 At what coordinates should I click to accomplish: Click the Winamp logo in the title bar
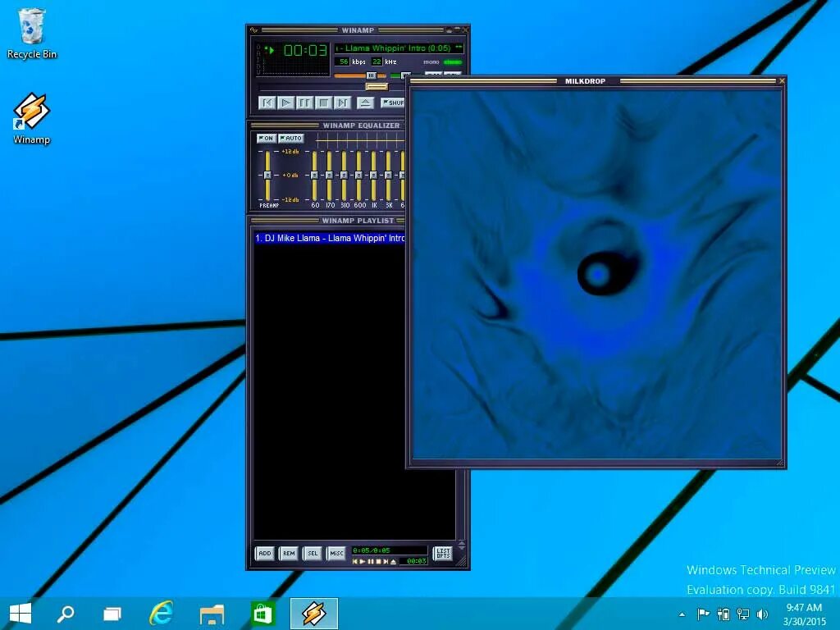254,30
